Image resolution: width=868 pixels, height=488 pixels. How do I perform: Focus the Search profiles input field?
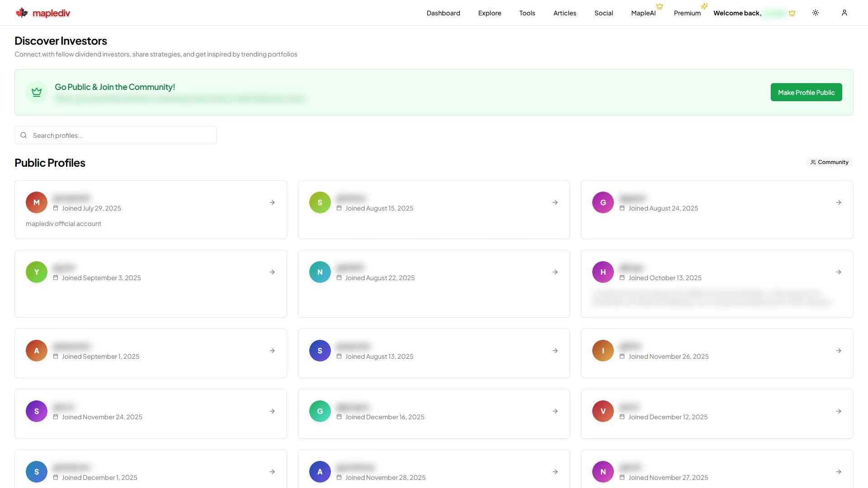tap(116, 135)
